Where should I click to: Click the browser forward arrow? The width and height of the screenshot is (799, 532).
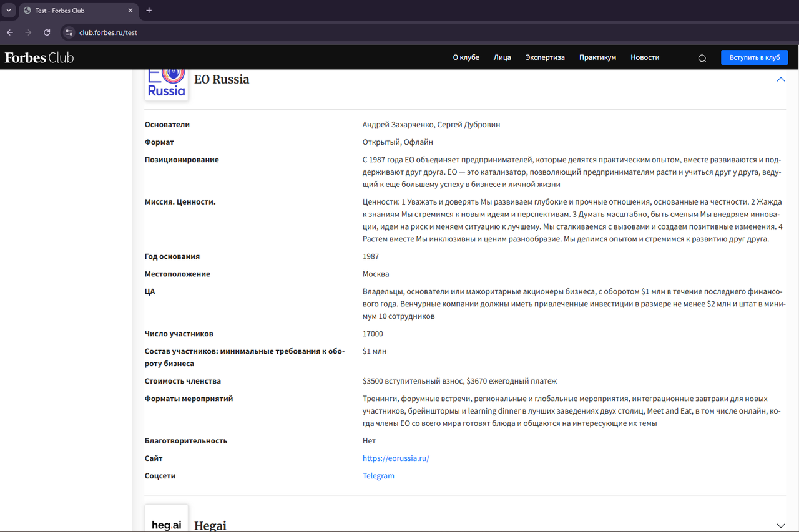[28, 32]
